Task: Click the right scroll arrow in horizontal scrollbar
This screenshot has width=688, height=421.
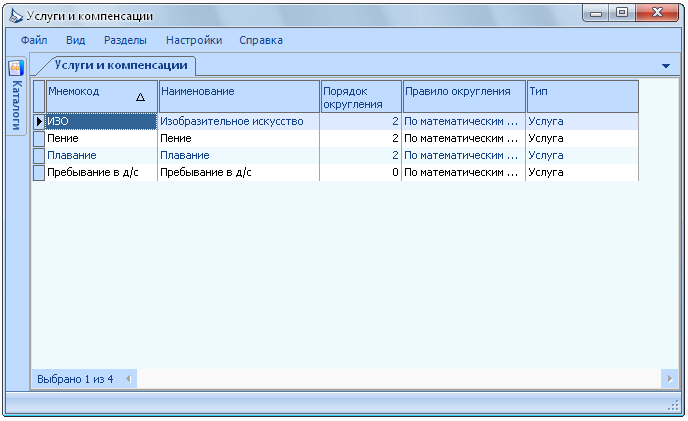Action: pos(670,378)
